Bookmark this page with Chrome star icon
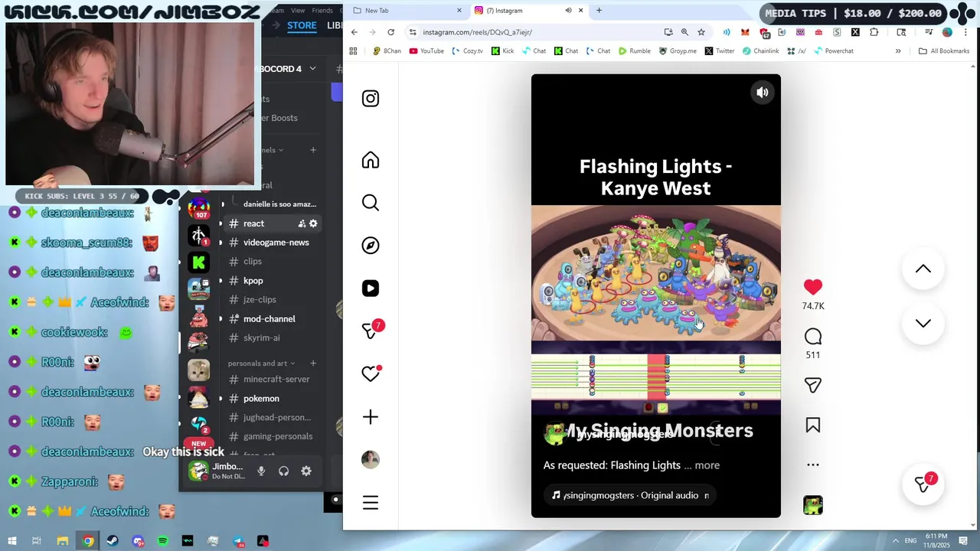 [x=701, y=32]
